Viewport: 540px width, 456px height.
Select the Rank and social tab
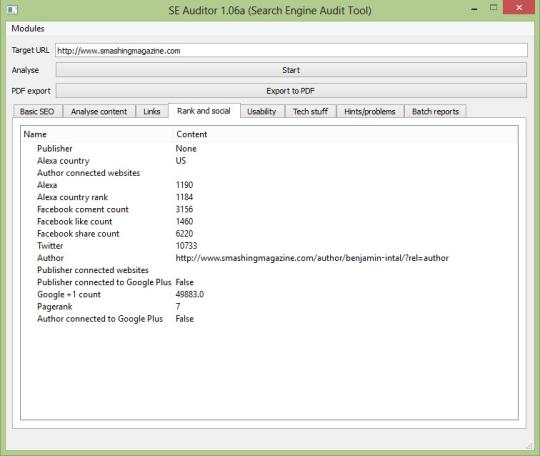(204, 111)
